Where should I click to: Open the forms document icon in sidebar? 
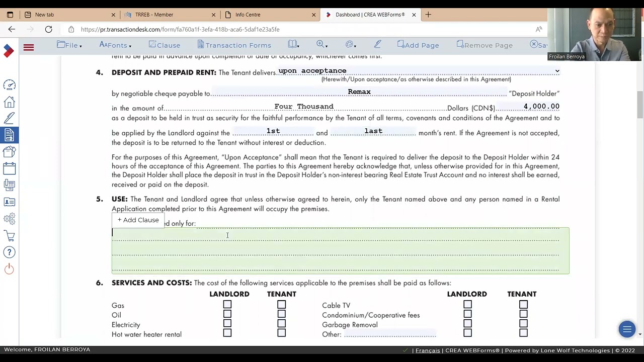pyautogui.click(x=9, y=135)
